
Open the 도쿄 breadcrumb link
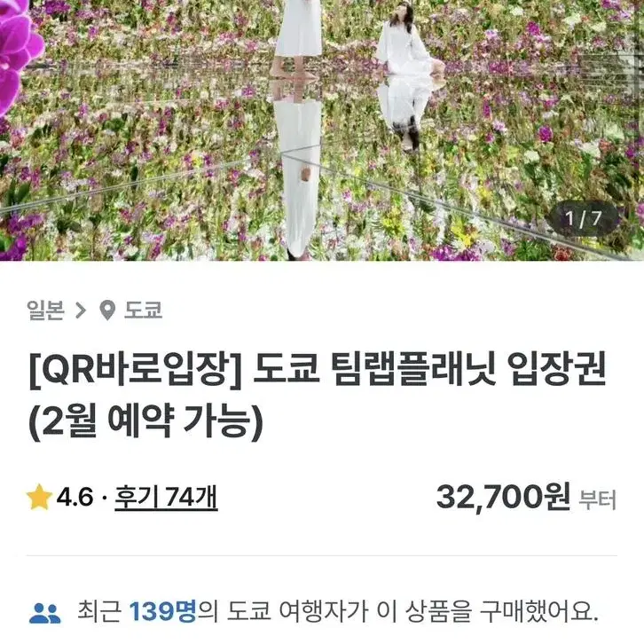click(x=144, y=310)
